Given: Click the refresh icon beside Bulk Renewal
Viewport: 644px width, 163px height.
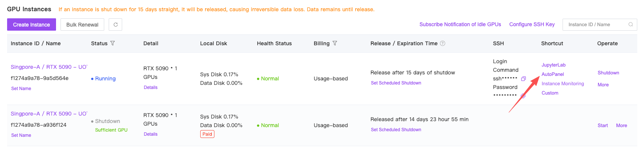Looking at the screenshot, I should [x=115, y=25].
